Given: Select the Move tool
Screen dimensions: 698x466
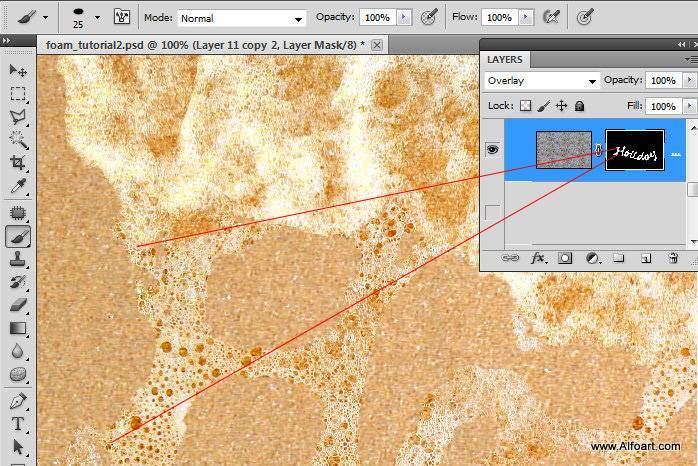Looking at the screenshot, I should 18,70.
